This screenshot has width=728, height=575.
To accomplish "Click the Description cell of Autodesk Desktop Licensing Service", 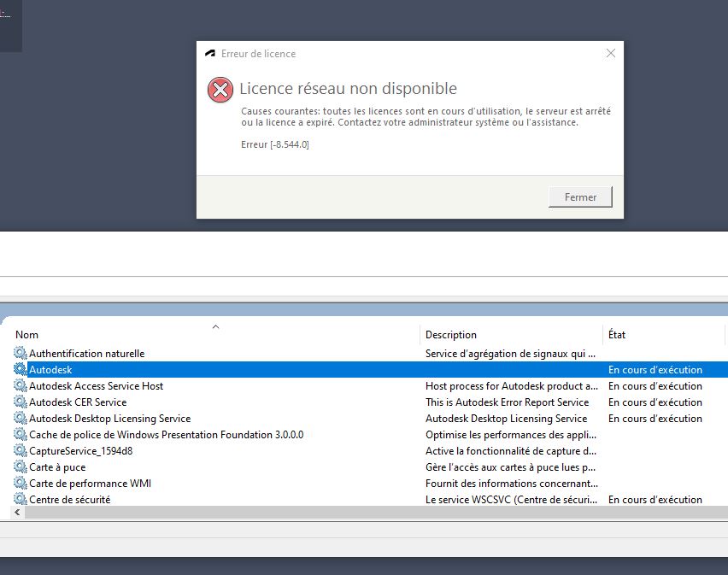I will (x=506, y=419).
